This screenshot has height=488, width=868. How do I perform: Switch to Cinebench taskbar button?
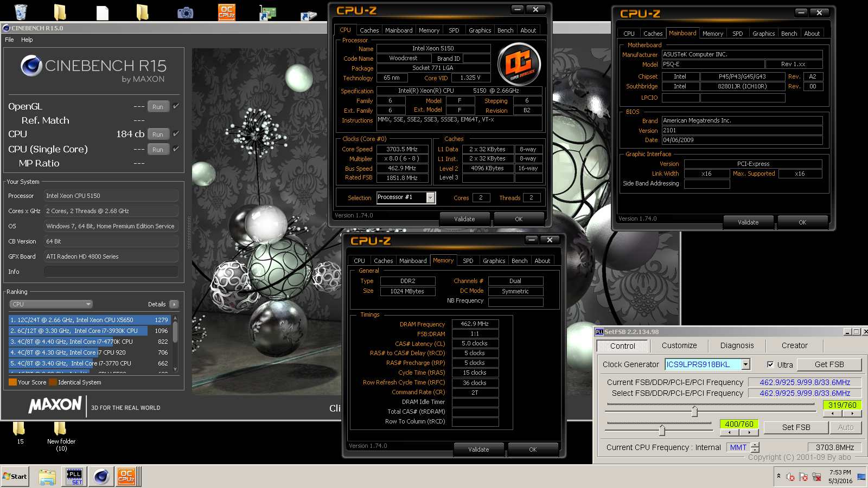(x=101, y=477)
